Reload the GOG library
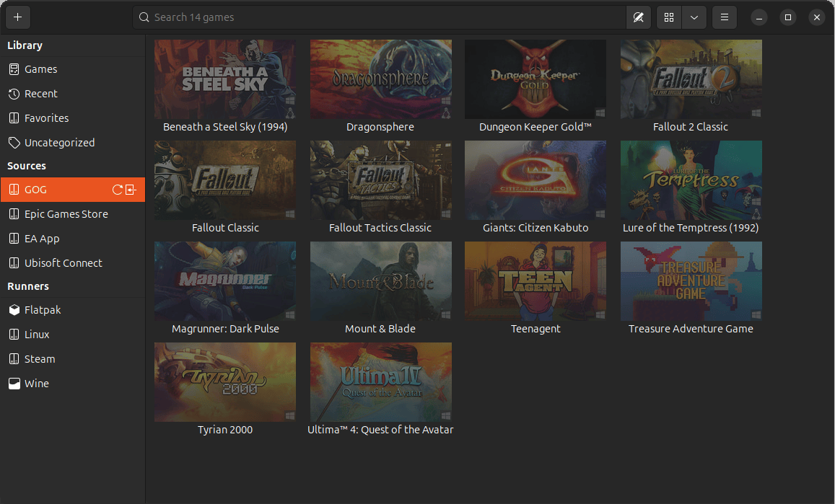835x504 pixels. click(117, 190)
